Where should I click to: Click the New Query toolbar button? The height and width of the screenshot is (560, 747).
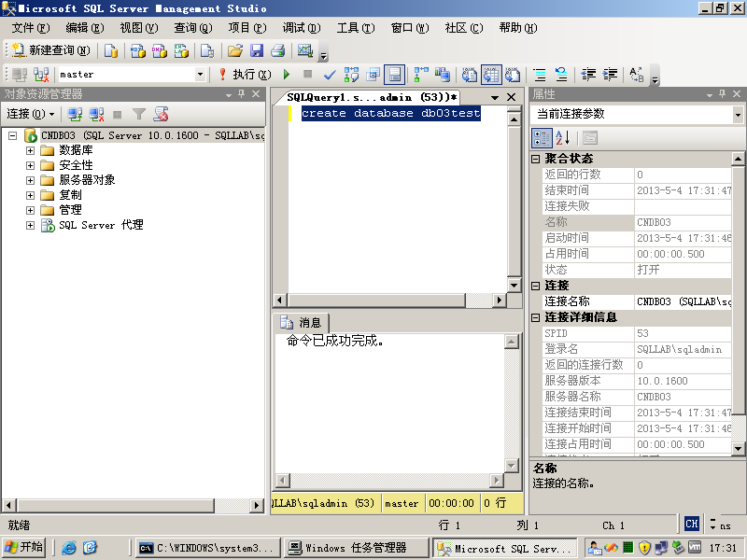(x=51, y=50)
